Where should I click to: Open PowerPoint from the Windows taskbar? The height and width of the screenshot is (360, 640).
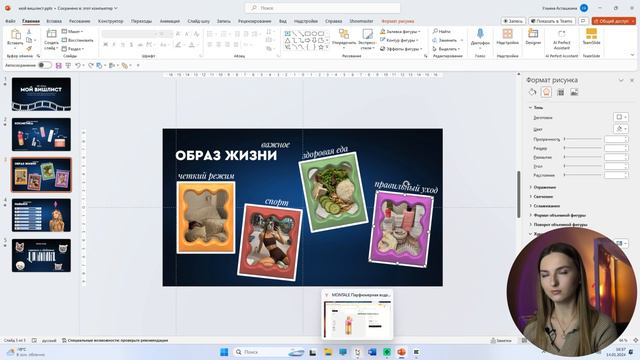[x=401, y=352]
